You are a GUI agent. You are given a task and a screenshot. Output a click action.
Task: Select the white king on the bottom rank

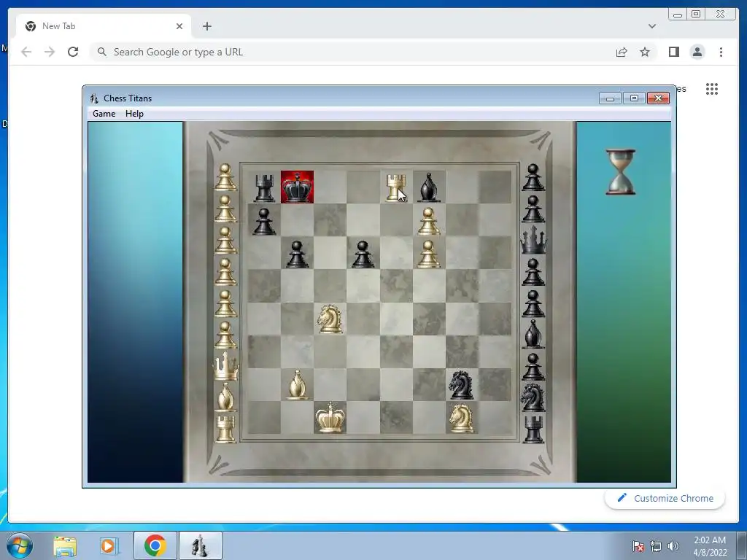click(330, 417)
